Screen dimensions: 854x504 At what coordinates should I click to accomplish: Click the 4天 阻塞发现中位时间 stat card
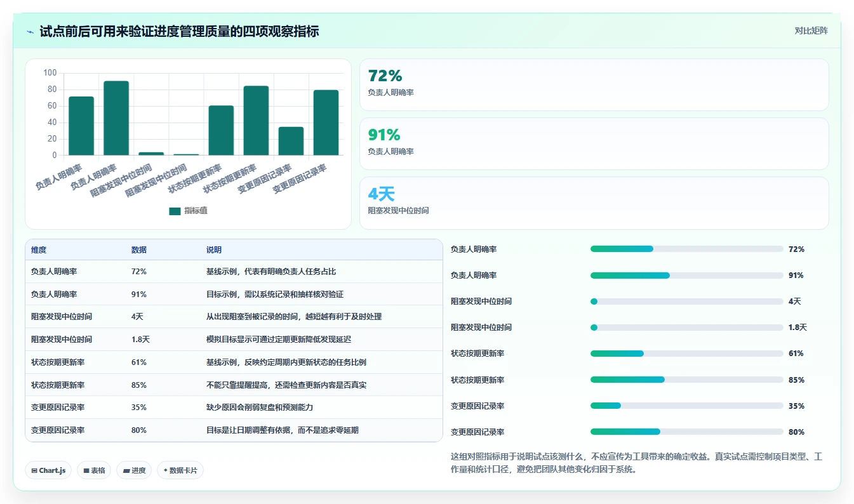click(594, 202)
